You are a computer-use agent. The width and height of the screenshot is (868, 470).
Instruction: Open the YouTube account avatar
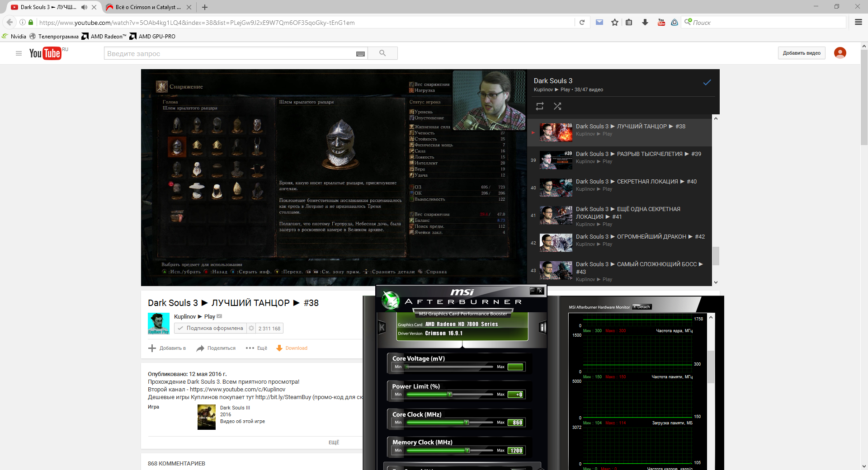pyautogui.click(x=840, y=53)
